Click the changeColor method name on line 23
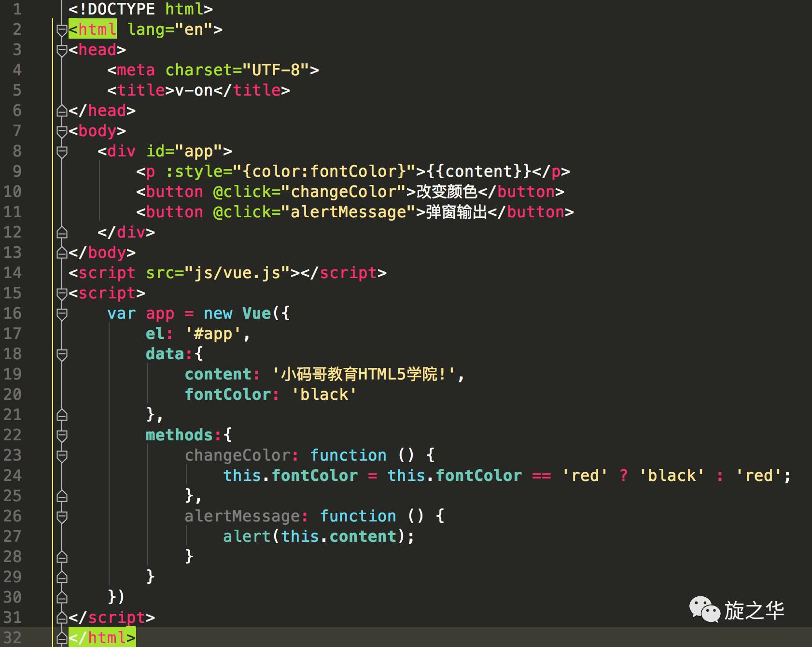The height and width of the screenshot is (647, 812). coord(238,455)
